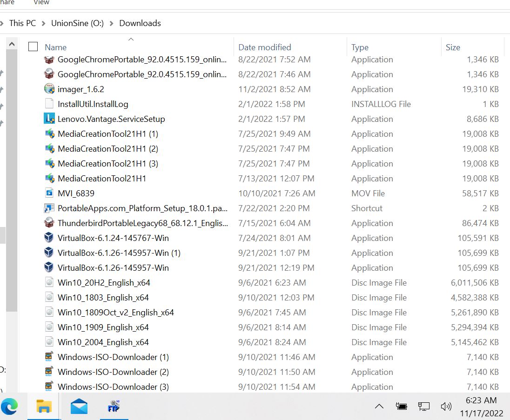Click the Lenovo.Vantage.ServiceSetup icon

coord(49,119)
